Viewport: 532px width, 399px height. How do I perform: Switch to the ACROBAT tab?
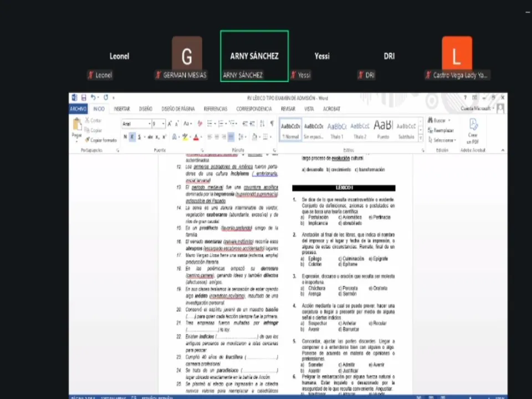331,109
